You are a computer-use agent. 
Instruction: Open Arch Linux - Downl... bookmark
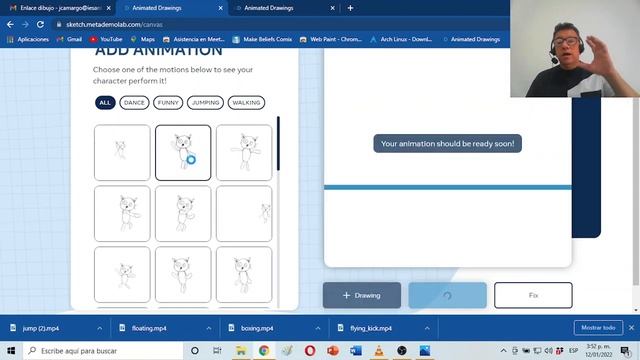401,39
